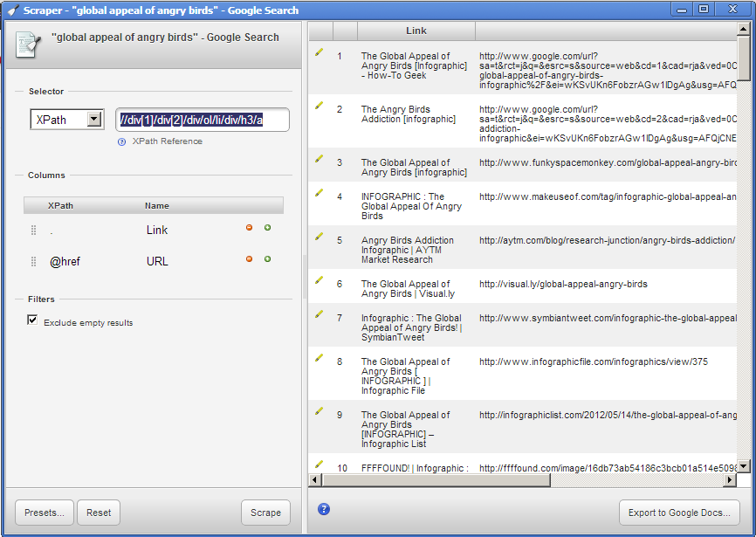Remove the URL column with red minus icon
Screen dimensions: 756x537
(x=250, y=258)
